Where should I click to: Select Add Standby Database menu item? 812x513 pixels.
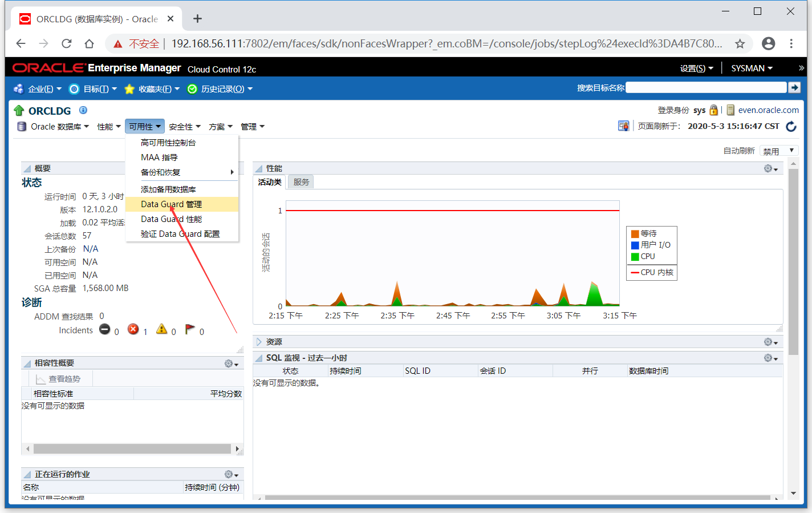[x=182, y=189]
